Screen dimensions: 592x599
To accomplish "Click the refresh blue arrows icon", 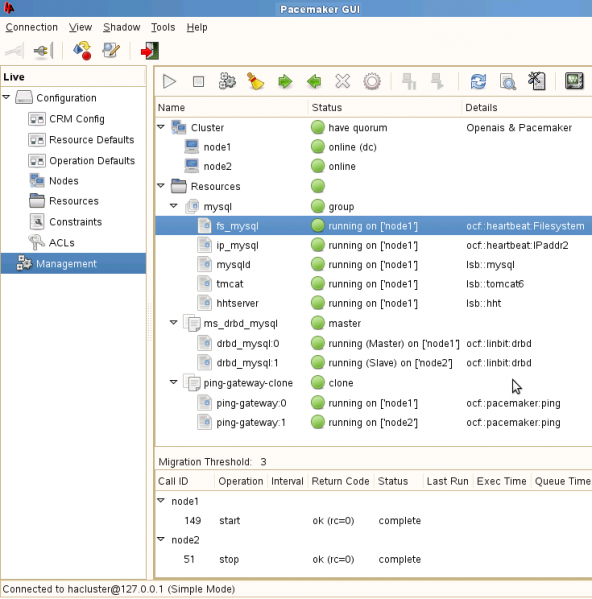I will pyautogui.click(x=479, y=81).
